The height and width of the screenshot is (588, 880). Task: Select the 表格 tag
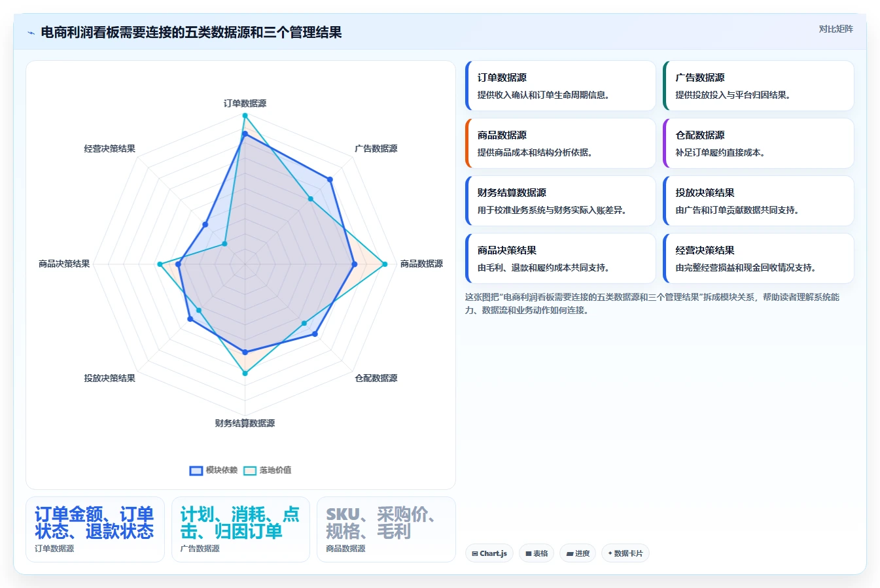[x=537, y=553]
